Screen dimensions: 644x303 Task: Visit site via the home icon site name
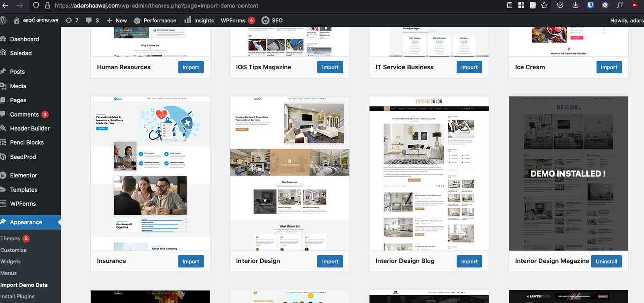click(x=35, y=20)
